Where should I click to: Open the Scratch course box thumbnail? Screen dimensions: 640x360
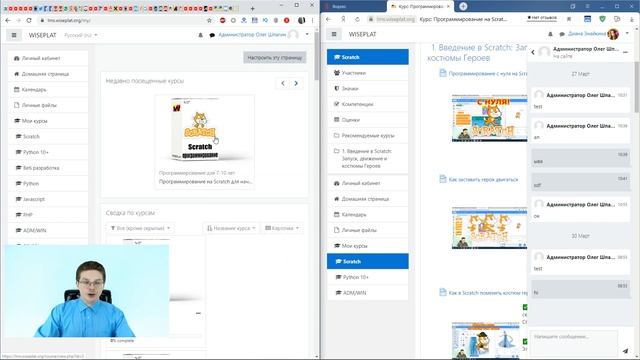click(x=204, y=130)
